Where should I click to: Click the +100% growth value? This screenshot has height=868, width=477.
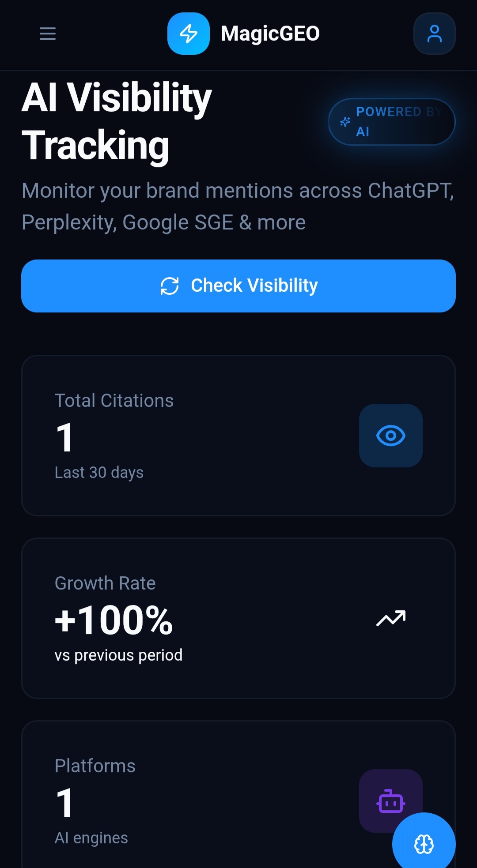(114, 620)
